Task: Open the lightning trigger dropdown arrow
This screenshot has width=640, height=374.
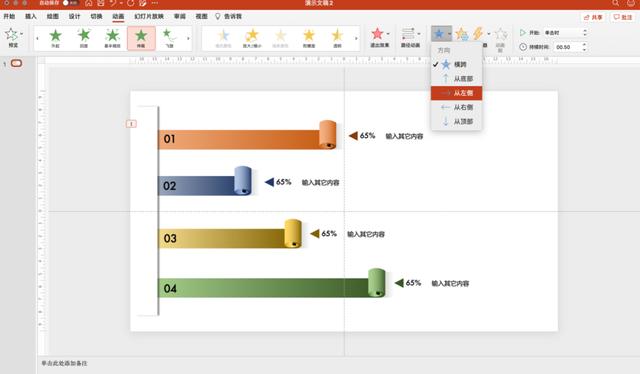Action: pyautogui.click(x=489, y=34)
